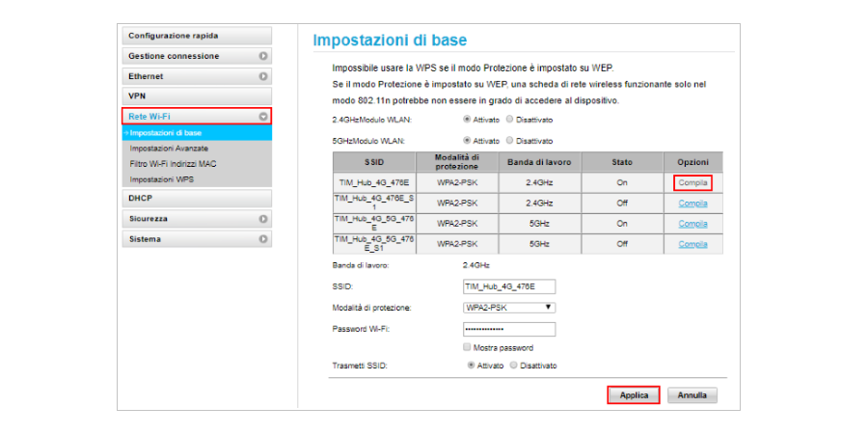Click Compila for TIM_Hub_4G_476E_S1 row

coord(693,203)
